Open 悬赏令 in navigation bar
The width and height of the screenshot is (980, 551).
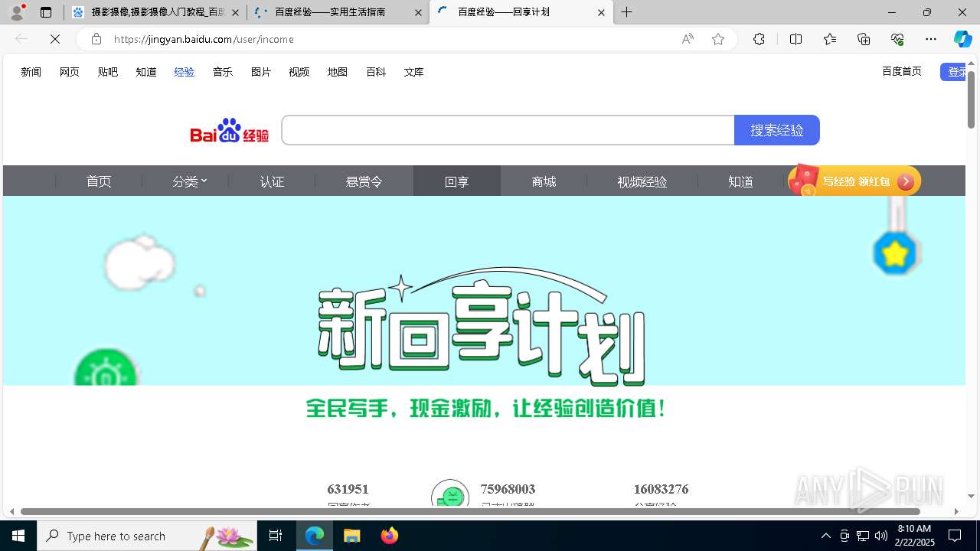pyautogui.click(x=364, y=181)
